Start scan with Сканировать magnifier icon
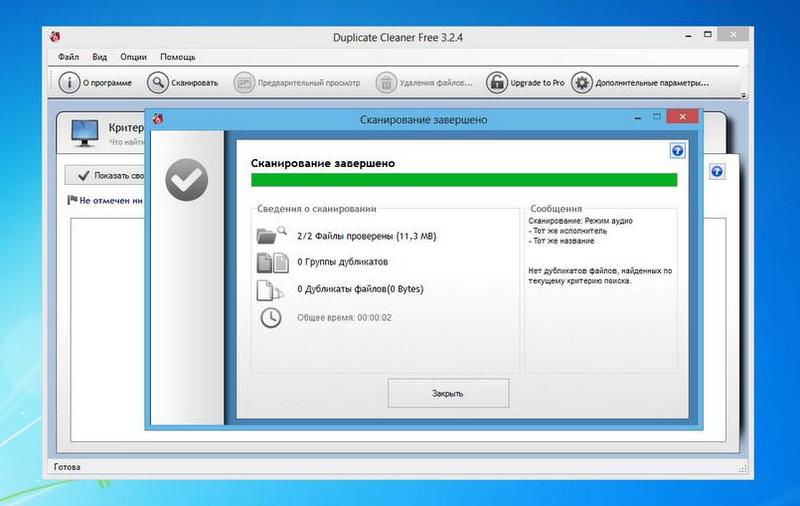 click(158, 82)
